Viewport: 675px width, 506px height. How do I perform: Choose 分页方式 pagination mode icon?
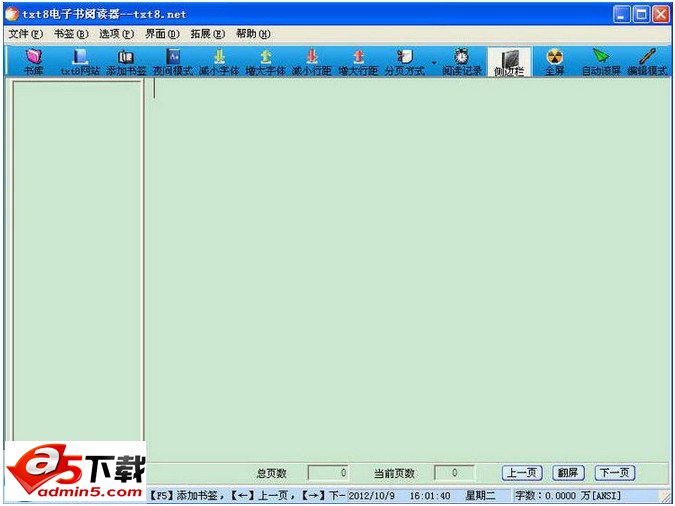coord(405,62)
